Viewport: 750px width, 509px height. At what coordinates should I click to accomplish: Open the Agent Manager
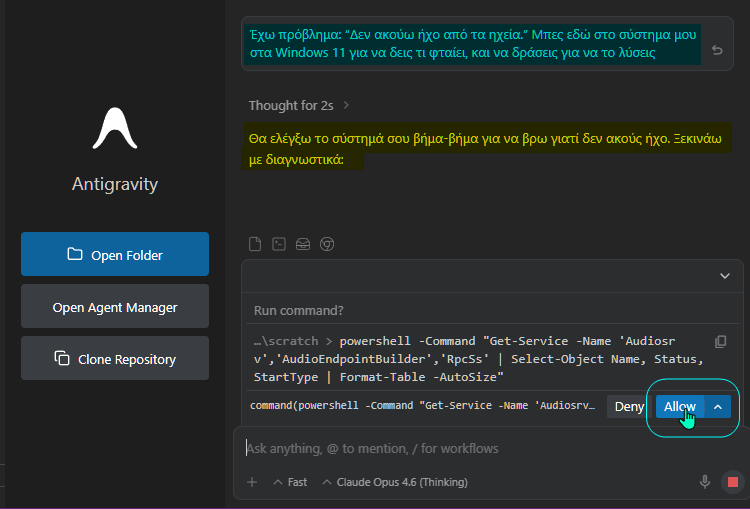click(115, 307)
